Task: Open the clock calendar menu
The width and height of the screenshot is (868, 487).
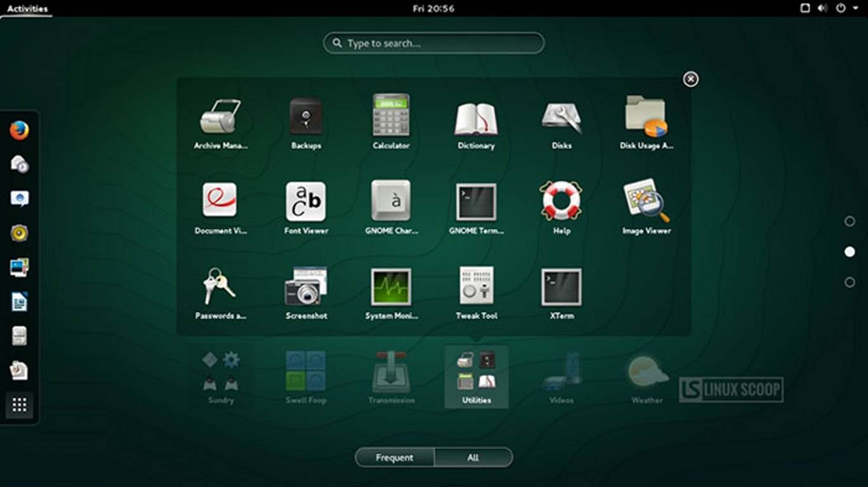Action: (433, 8)
